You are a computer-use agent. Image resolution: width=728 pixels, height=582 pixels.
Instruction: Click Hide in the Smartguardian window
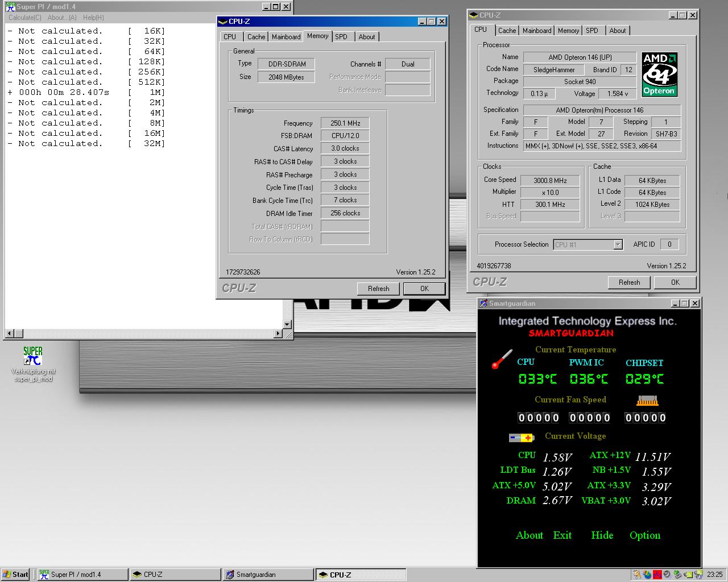click(x=602, y=535)
